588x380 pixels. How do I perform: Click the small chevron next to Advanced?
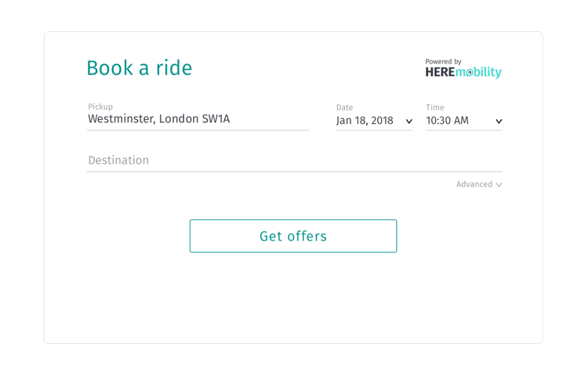click(x=499, y=185)
